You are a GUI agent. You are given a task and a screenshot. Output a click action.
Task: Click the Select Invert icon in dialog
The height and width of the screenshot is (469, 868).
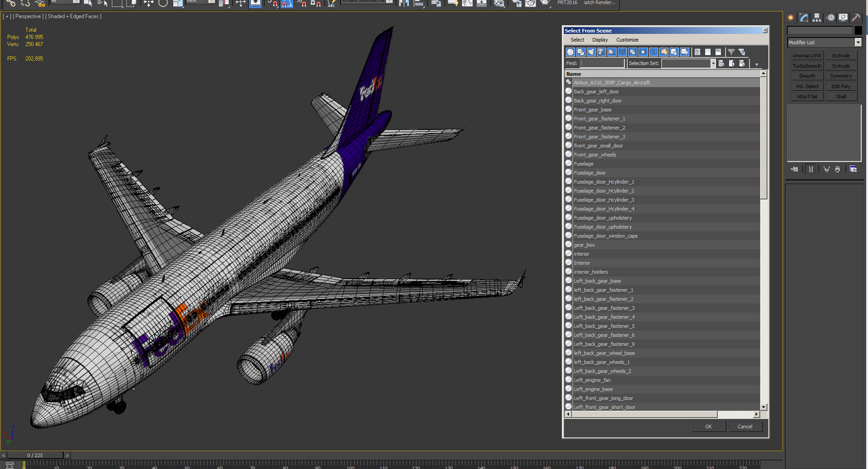718,52
